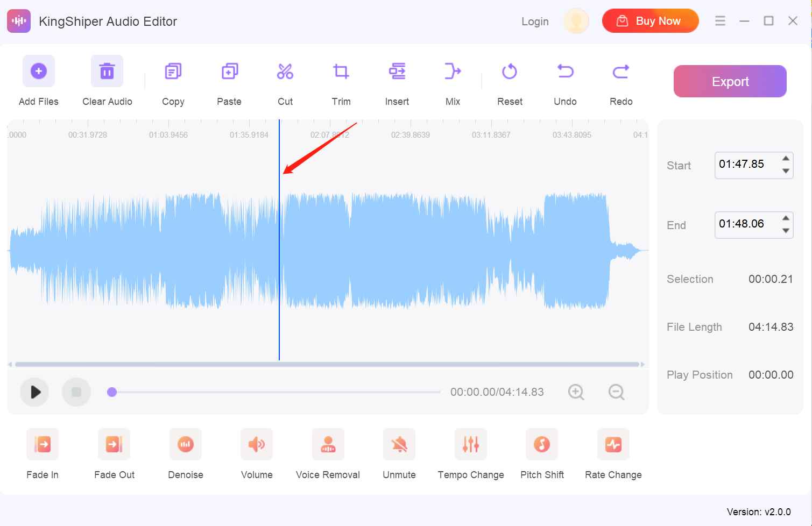Viewport: 812px width, 526px height.
Task: Increase the Start time with the up arrow
Action: pyautogui.click(x=785, y=159)
